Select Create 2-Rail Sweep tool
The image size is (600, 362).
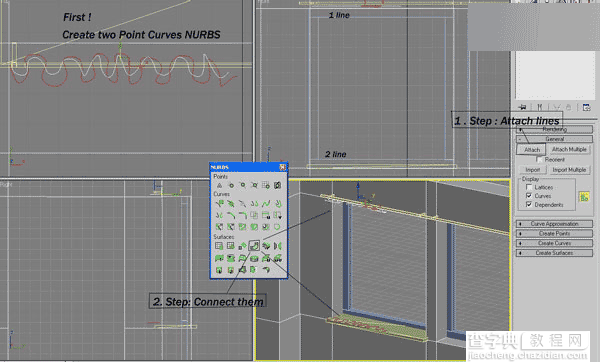coord(231,270)
